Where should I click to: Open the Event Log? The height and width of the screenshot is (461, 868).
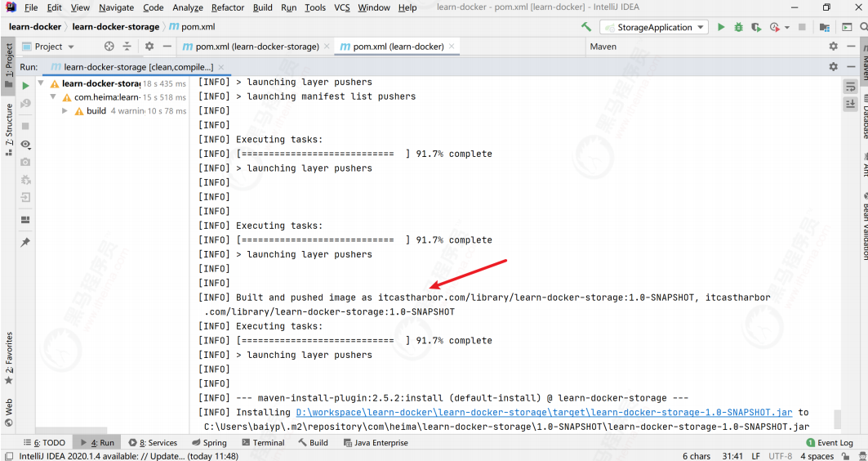[x=830, y=443]
